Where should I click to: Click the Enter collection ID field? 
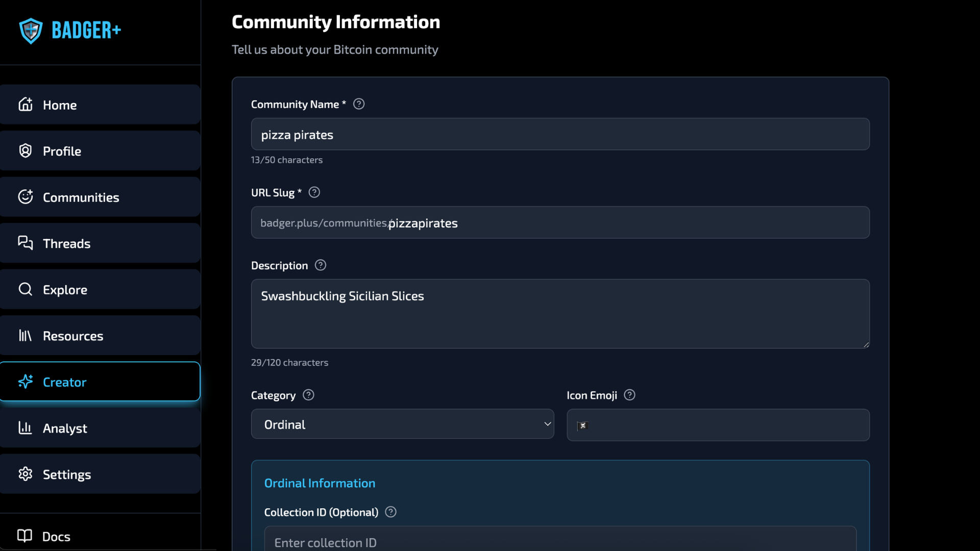(x=560, y=542)
